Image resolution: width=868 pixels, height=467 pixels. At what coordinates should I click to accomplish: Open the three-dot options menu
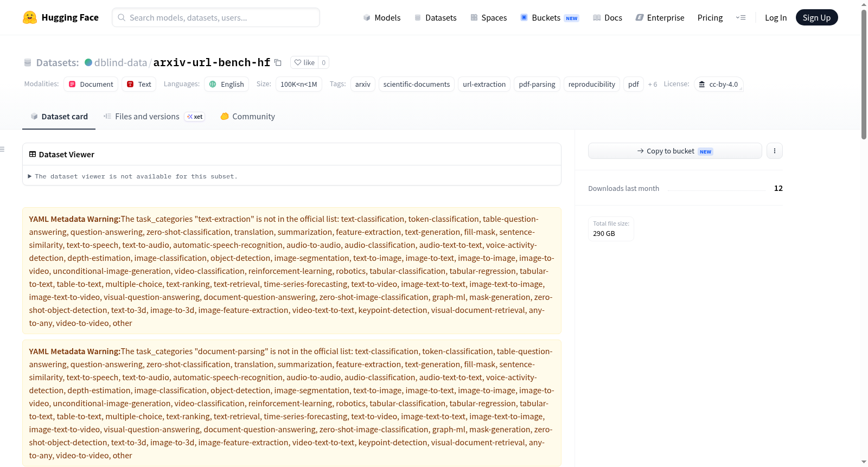click(x=775, y=151)
